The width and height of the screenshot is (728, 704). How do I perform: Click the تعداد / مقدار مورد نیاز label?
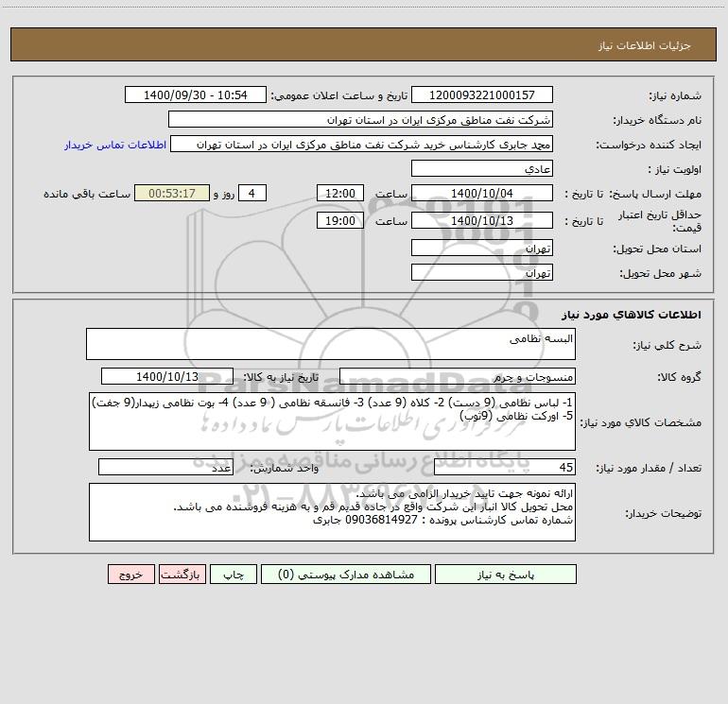[649, 469]
